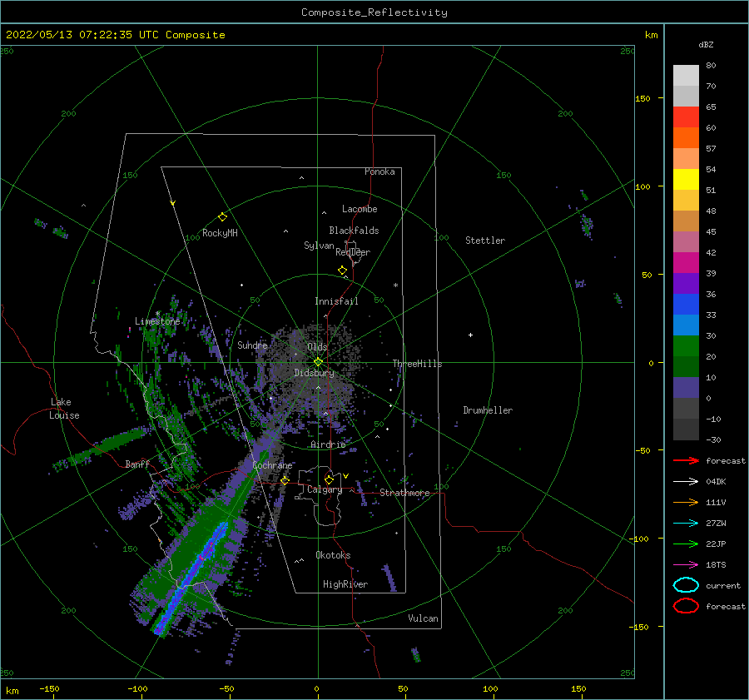This screenshot has width=749, height=700.
Task: Click the Limestone label
Action: click(157, 321)
